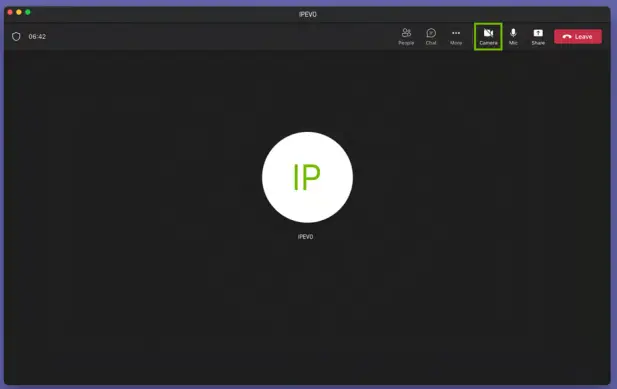Open the meeting Chat
This screenshot has width=617, height=389.
point(431,37)
